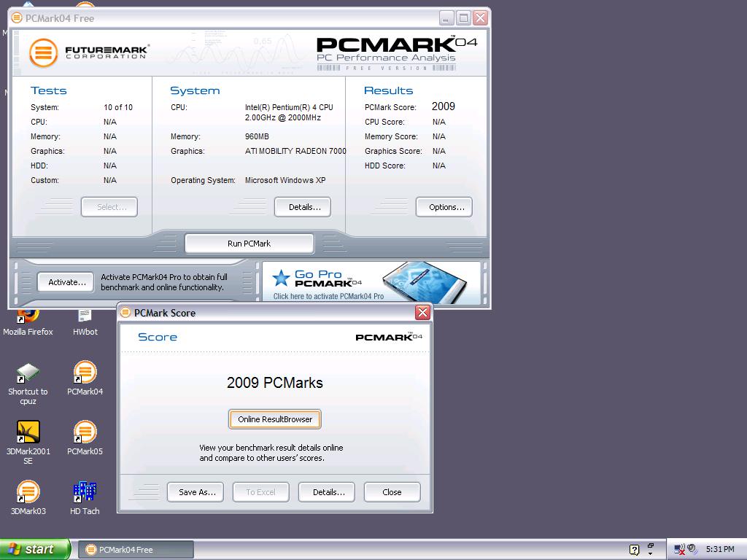The image size is (747, 560).
Task: Launch the cpuz shortcut icon
Action: pos(28,384)
